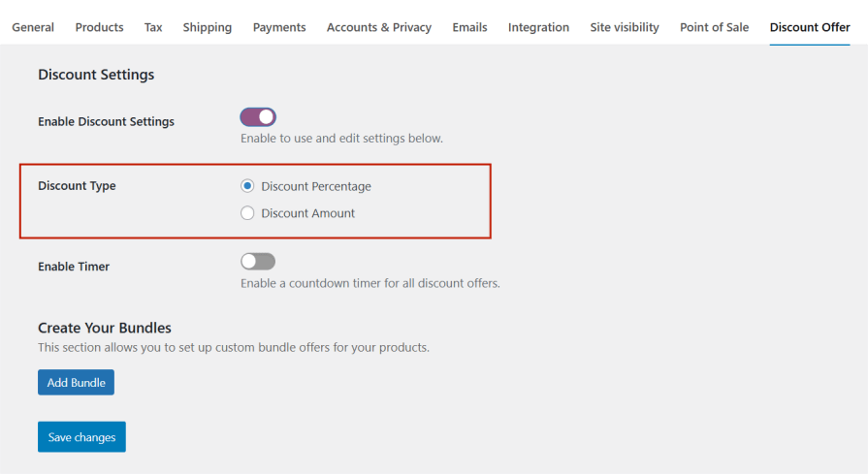Open the Integration tab

[x=538, y=27]
